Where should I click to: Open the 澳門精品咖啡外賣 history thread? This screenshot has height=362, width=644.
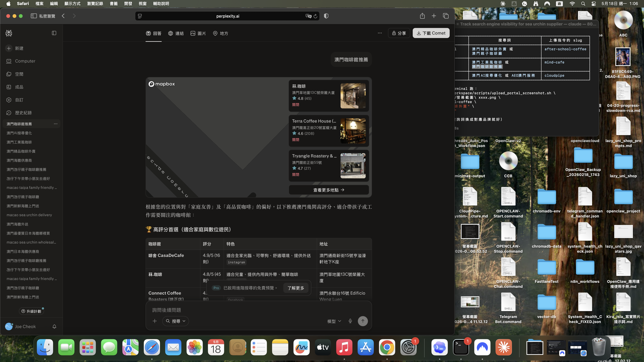pyautogui.click(x=31, y=151)
